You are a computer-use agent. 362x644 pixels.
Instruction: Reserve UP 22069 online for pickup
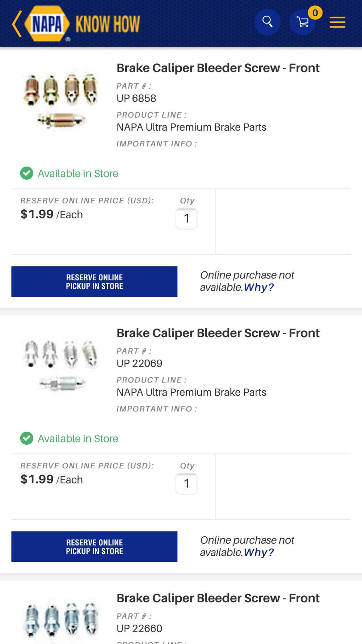click(94, 547)
